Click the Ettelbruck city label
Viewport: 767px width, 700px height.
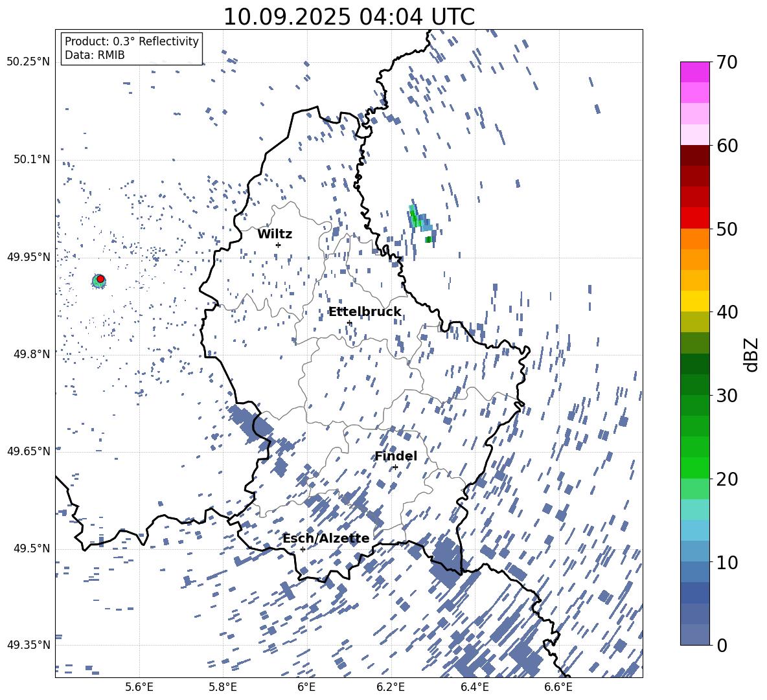pyautogui.click(x=365, y=312)
